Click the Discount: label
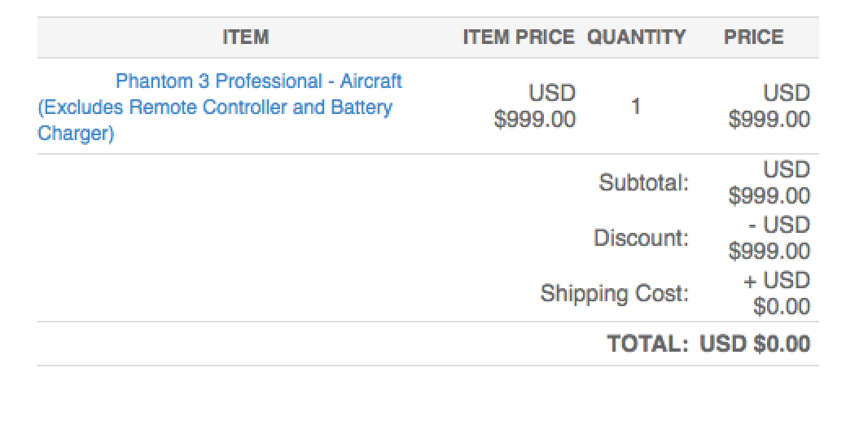This screenshot has width=868, height=425. point(641,238)
